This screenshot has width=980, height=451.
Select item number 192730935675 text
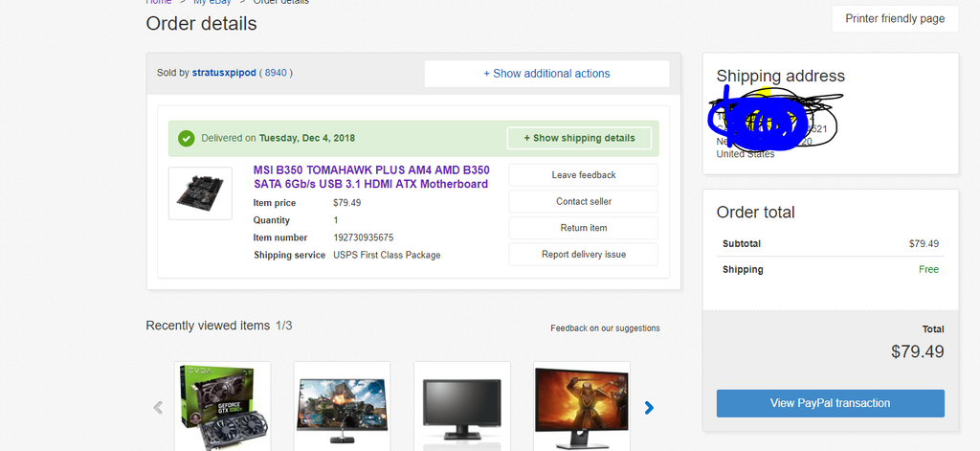(364, 237)
